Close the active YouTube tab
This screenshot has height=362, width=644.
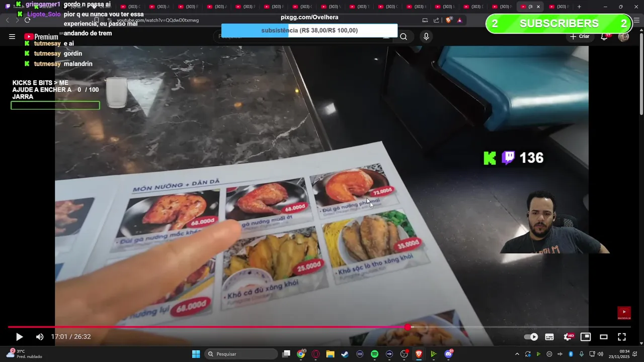(538, 7)
